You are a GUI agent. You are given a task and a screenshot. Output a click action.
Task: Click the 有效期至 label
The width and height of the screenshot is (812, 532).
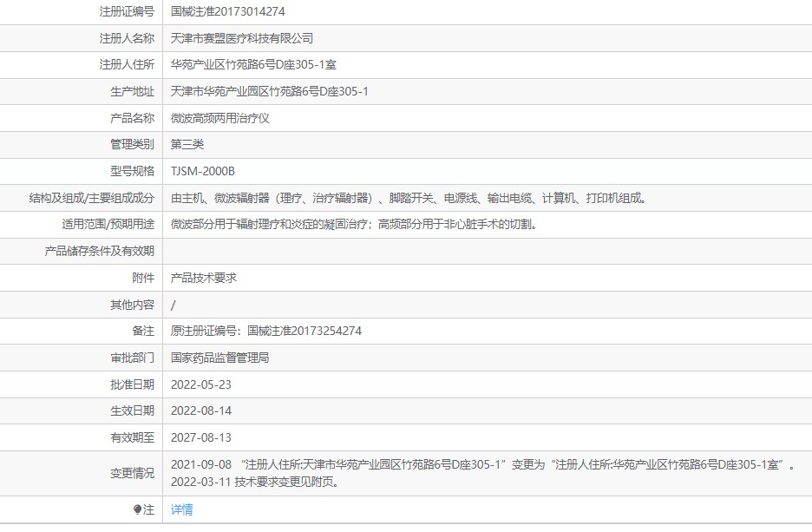coord(132,437)
